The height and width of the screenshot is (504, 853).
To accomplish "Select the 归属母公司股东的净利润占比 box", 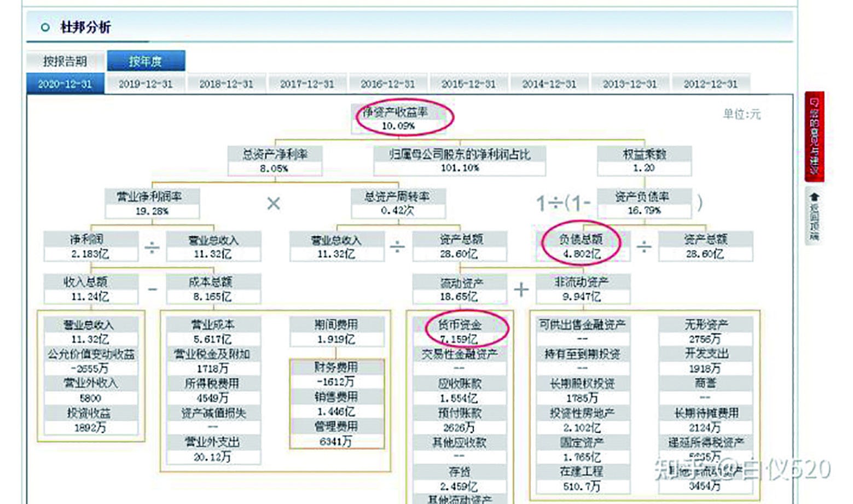I will [x=460, y=160].
